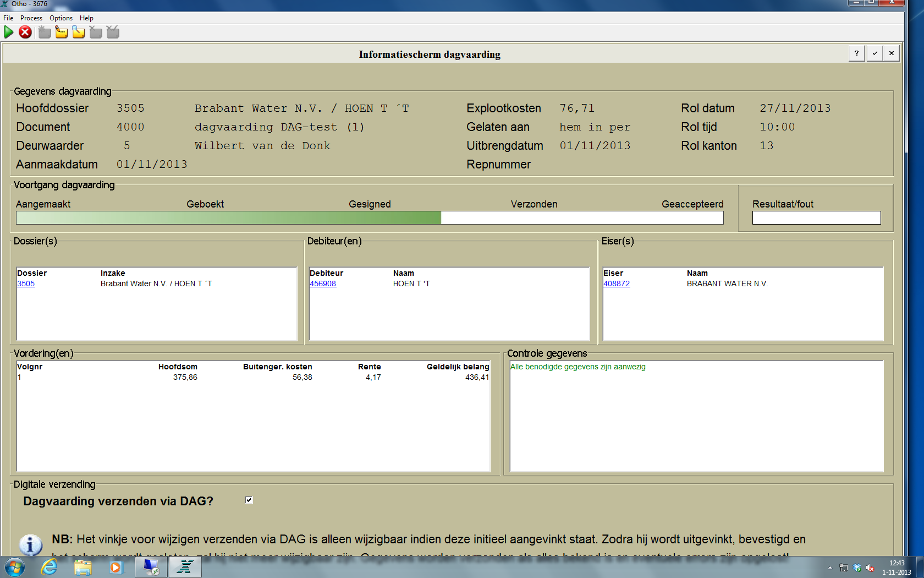Click the network tray icon
This screenshot has width=924, height=578.
click(x=844, y=568)
